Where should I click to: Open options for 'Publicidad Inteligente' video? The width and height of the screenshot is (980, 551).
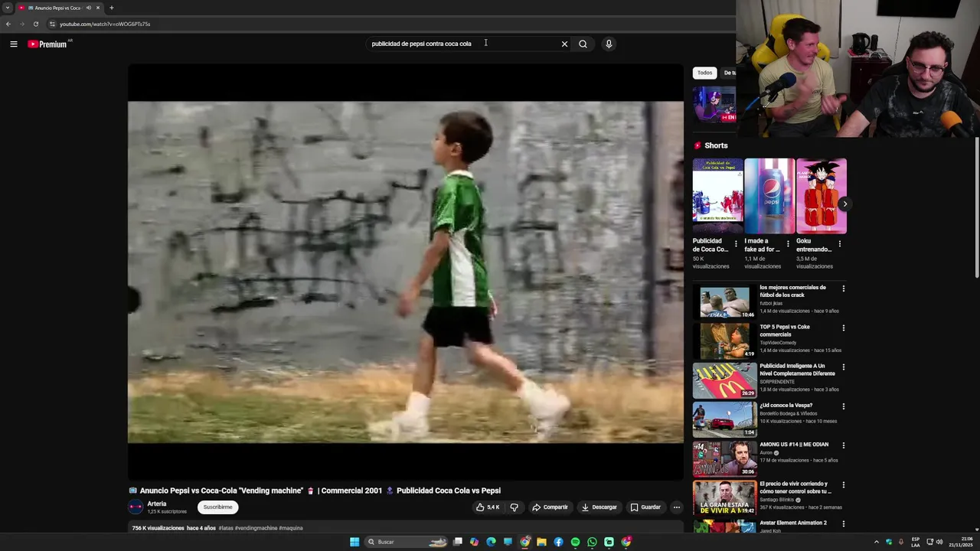pyautogui.click(x=844, y=367)
